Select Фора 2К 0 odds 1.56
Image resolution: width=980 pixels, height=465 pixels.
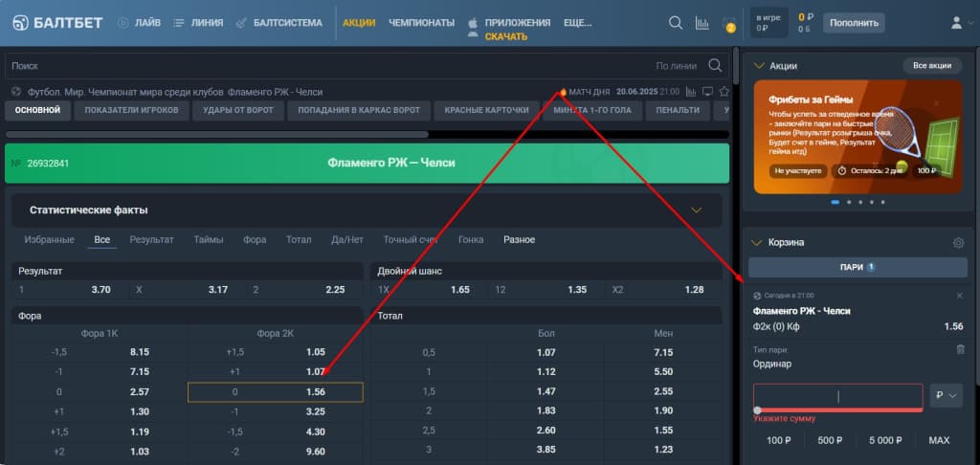[275, 392]
